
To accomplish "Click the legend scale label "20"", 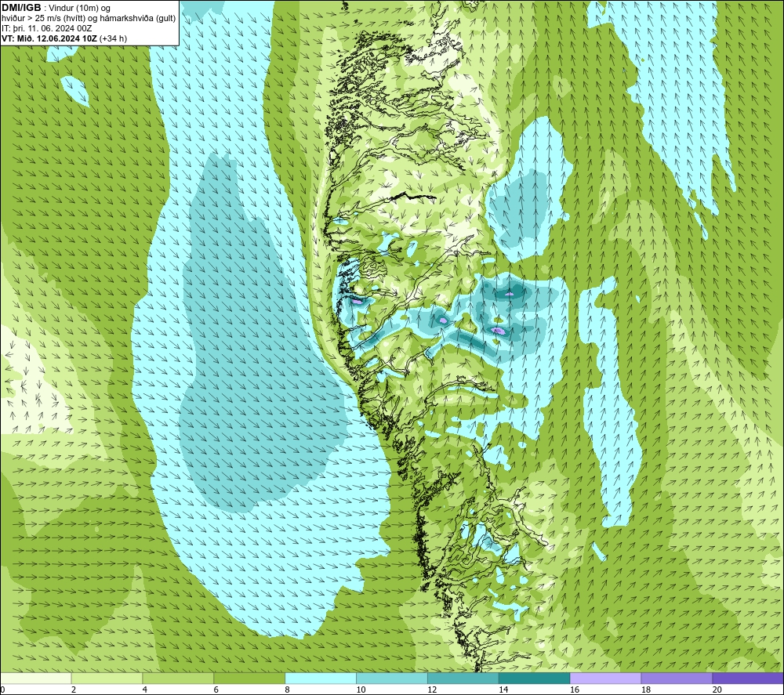I will point(717,690).
